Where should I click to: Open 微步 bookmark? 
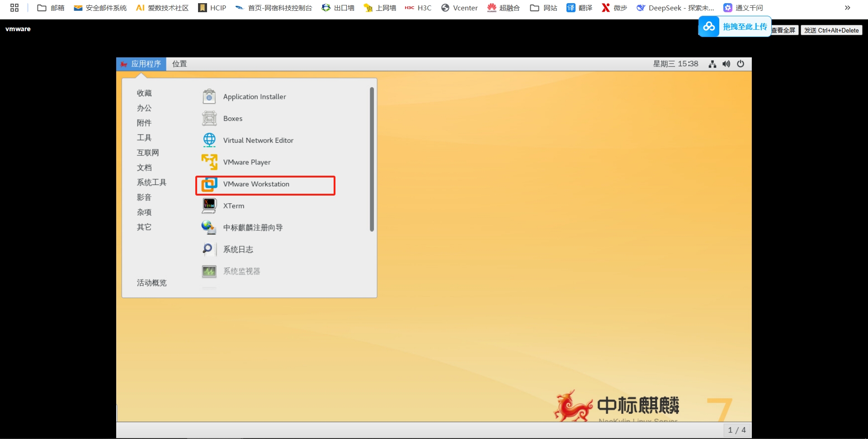point(614,8)
